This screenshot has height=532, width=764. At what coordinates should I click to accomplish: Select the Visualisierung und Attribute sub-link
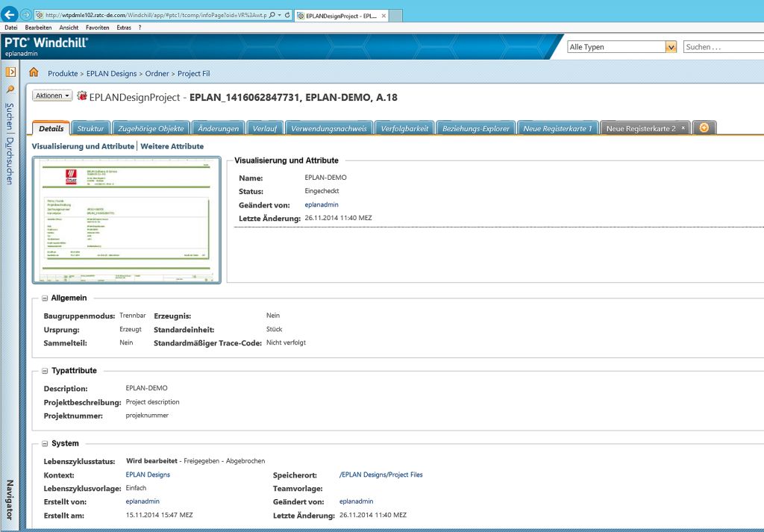click(x=83, y=146)
